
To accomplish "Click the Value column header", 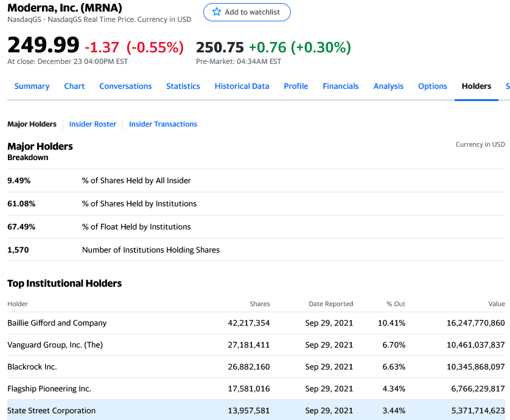I will pos(497,304).
